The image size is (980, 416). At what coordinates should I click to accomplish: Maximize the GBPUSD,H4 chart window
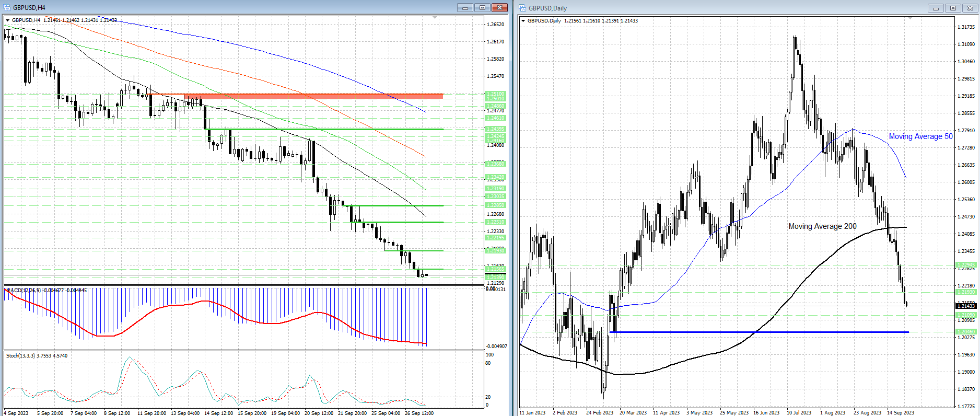pos(482,7)
